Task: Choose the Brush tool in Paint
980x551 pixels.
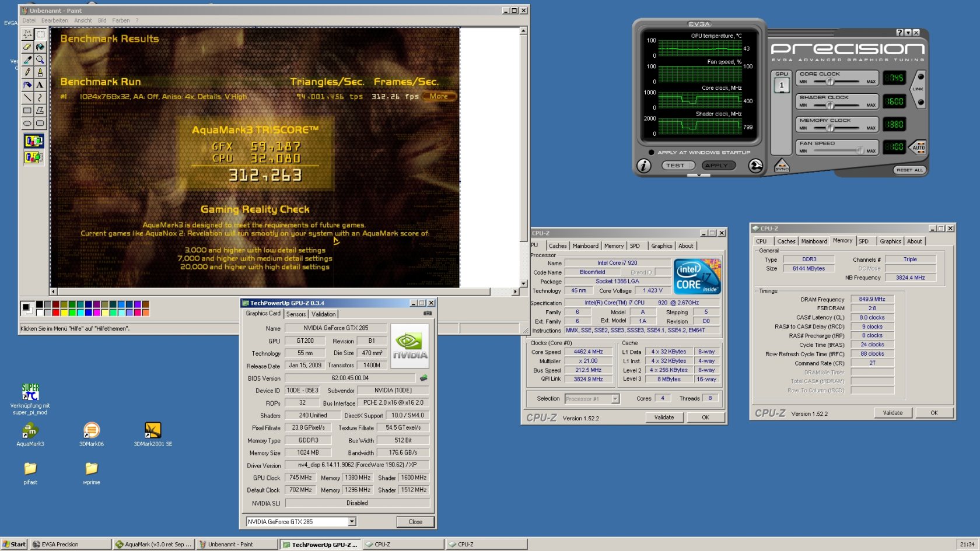Action: (40, 72)
